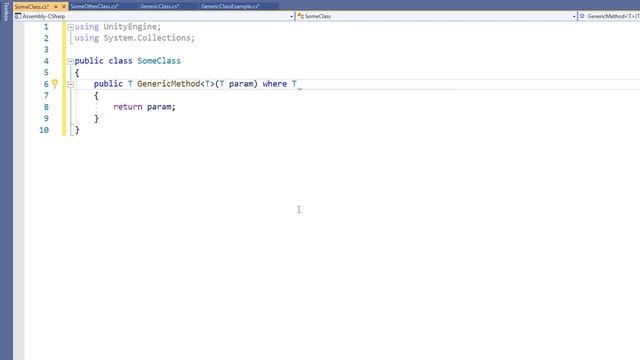Collapse the using directives region

point(71,27)
